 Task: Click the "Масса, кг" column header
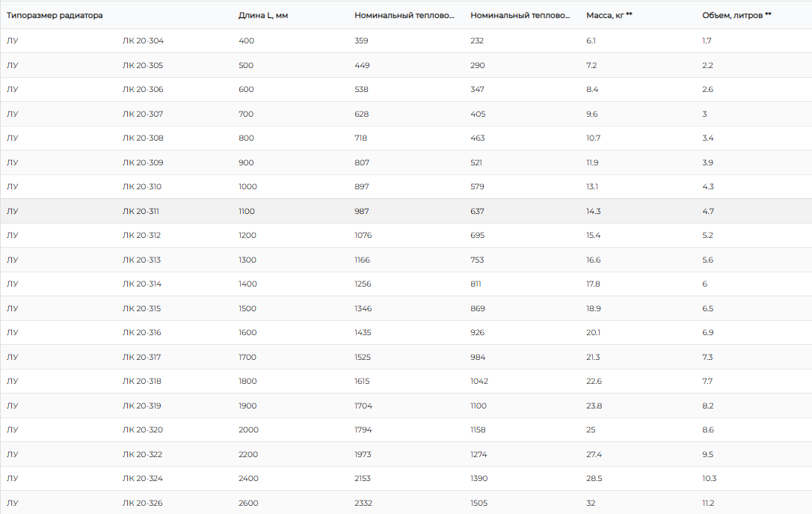coord(609,15)
